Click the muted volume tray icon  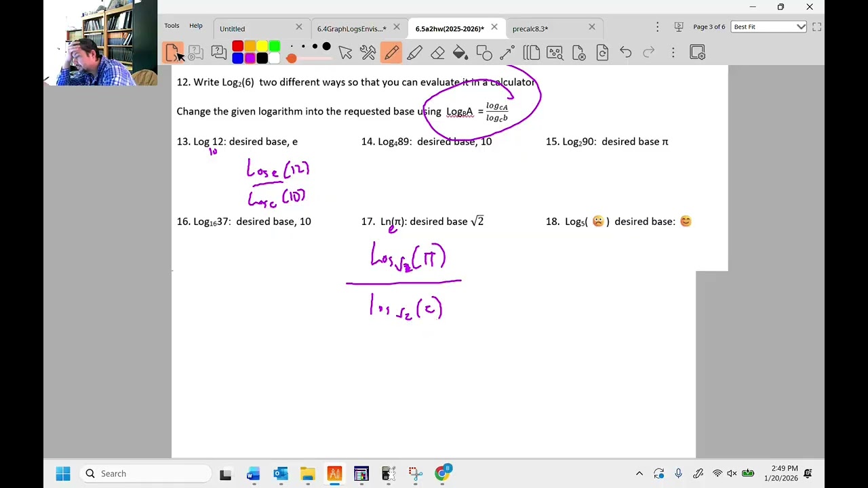(732, 474)
